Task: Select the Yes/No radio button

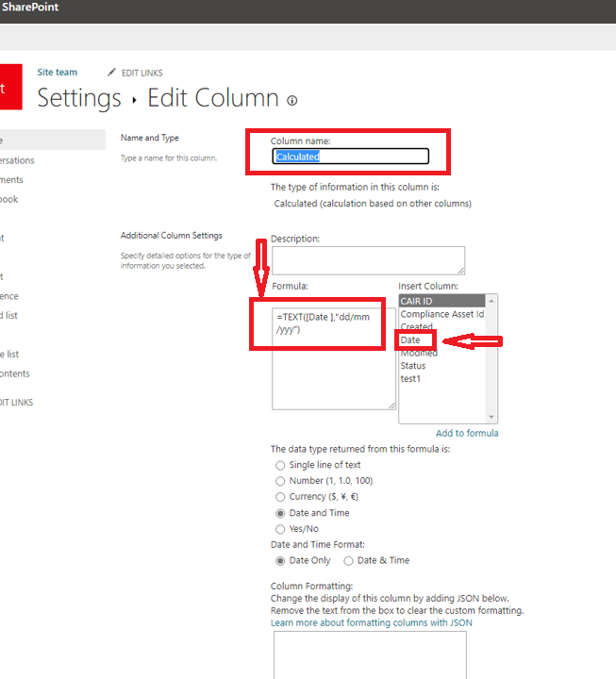Action: click(280, 529)
